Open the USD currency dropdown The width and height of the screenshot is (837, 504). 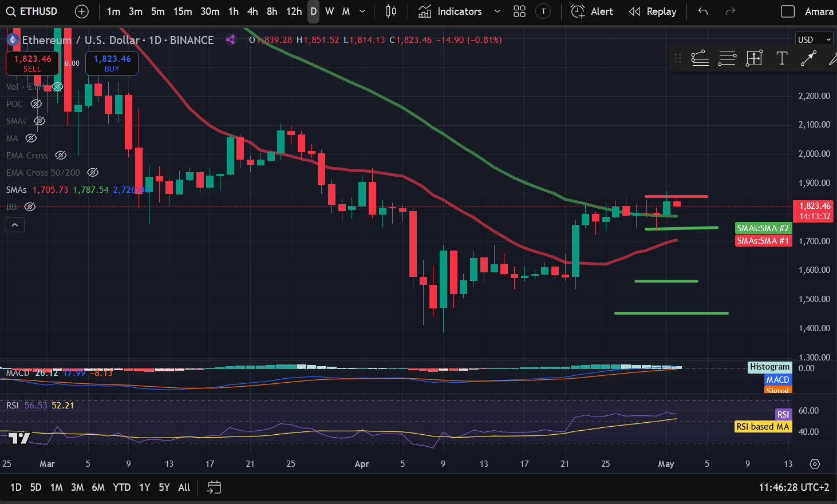coord(814,39)
